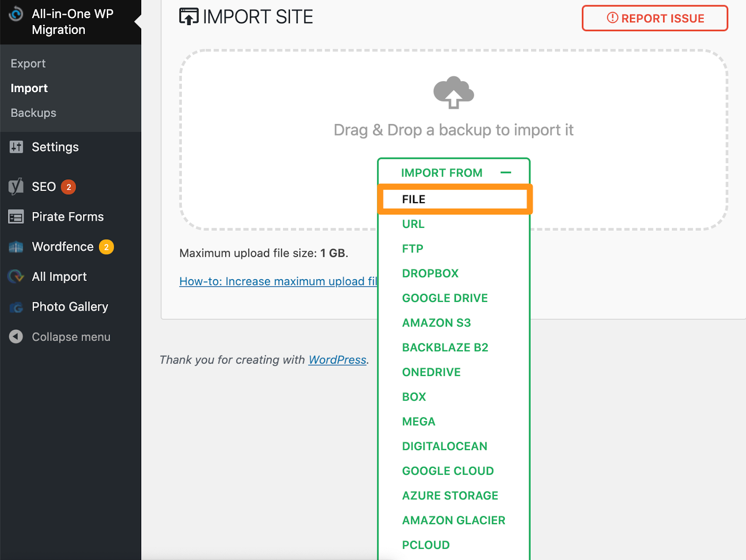The height and width of the screenshot is (560, 746).
Task: Click the Photo Gallery sidebar icon
Action: [15, 307]
